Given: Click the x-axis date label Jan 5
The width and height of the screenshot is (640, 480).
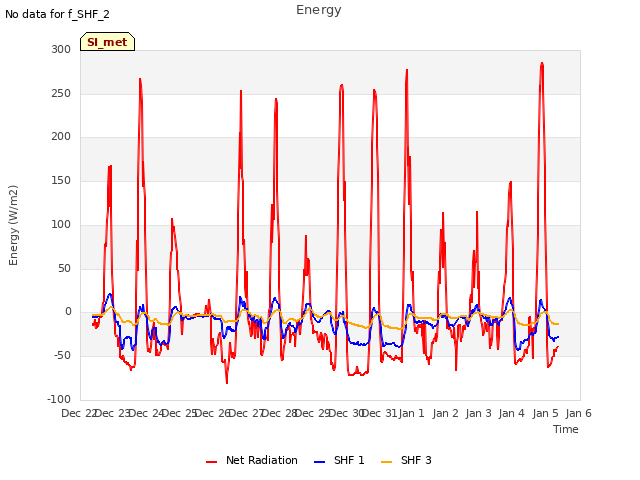Looking at the screenshot, I should click(x=545, y=413).
